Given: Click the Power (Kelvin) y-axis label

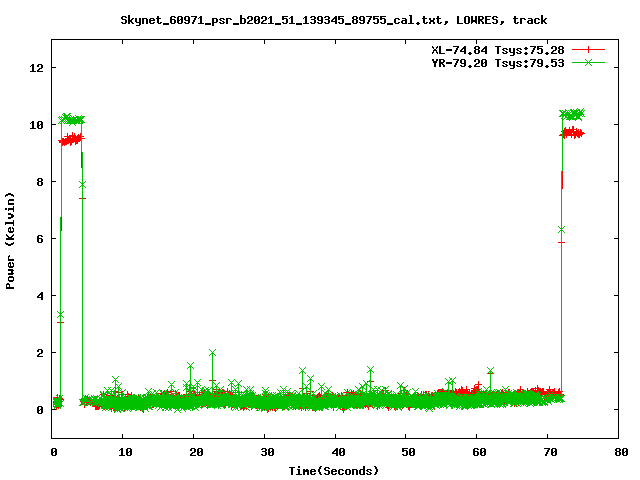Looking at the screenshot, I should 10,240.
